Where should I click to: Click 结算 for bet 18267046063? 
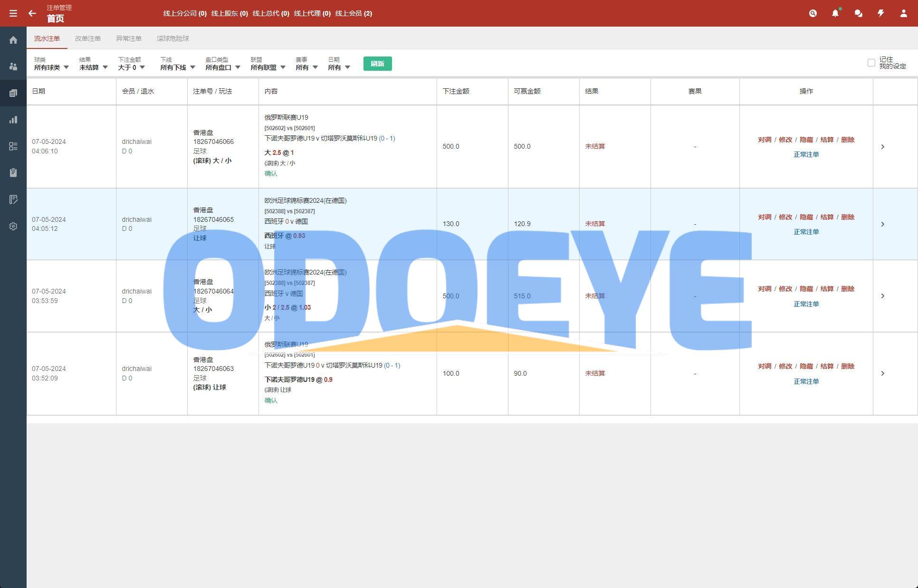coord(827,366)
